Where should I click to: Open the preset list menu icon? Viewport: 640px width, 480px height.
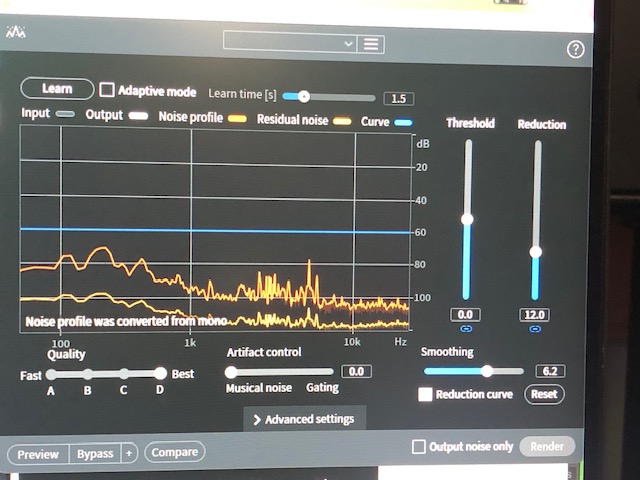point(371,44)
